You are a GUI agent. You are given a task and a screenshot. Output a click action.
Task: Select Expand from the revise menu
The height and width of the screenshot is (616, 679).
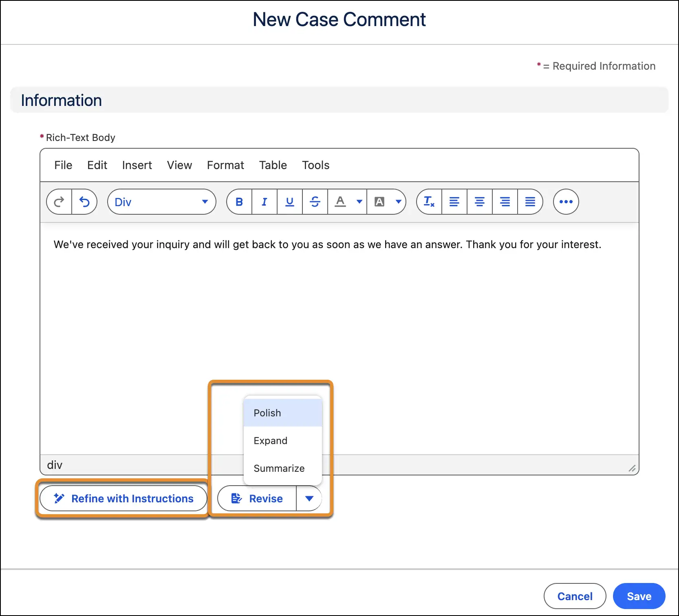283,440
